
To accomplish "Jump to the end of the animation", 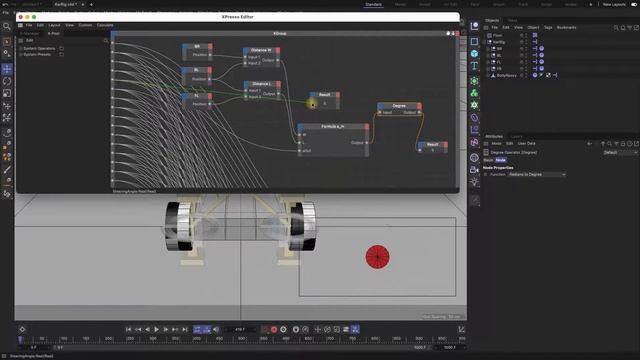I will tap(184, 329).
